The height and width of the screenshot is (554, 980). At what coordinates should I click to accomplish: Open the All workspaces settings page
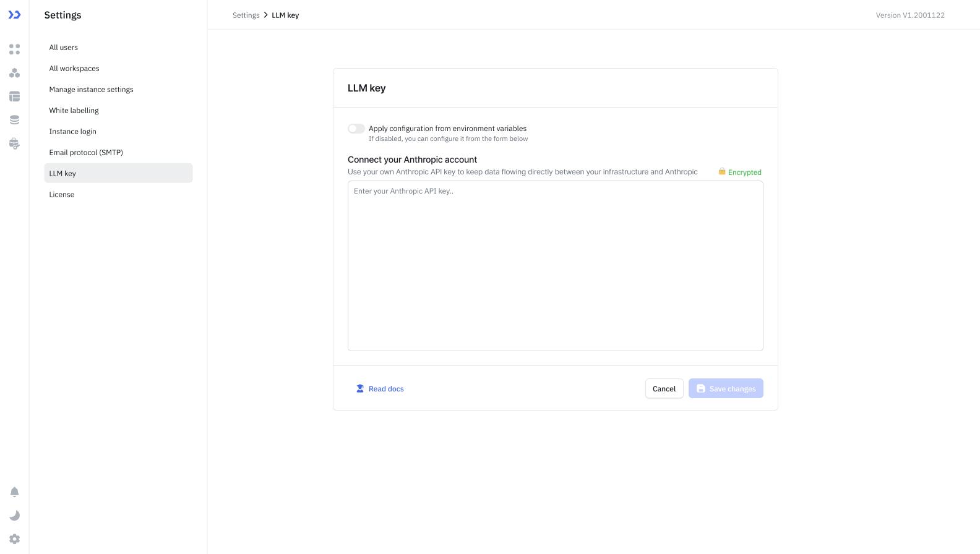[74, 69]
